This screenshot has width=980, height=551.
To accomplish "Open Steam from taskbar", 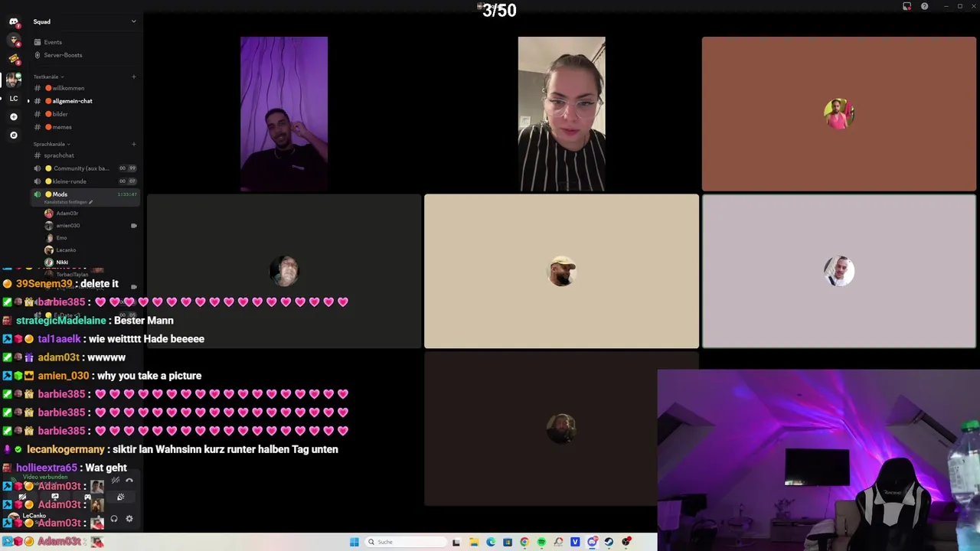I will tap(609, 542).
